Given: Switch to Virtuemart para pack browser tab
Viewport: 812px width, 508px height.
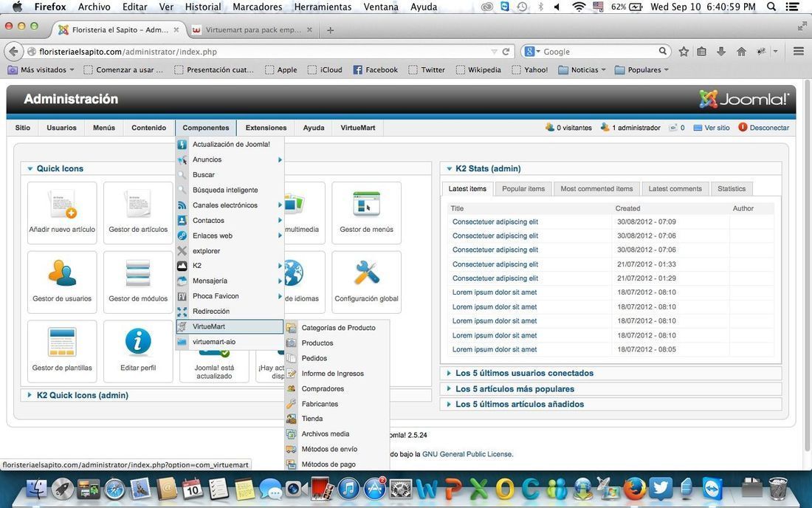Looking at the screenshot, I should (252, 30).
